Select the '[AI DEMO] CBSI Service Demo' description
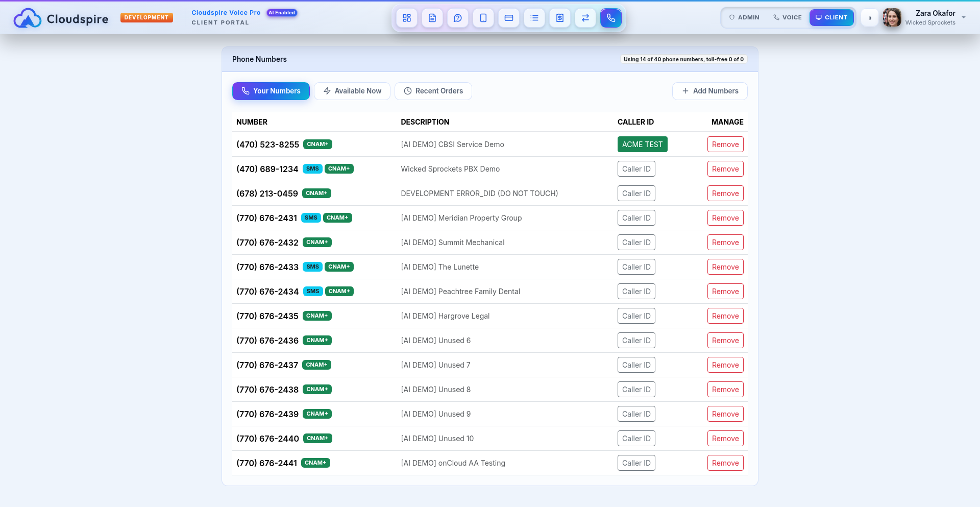Image resolution: width=980 pixels, height=507 pixels. pyautogui.click(x=452, y=144)
